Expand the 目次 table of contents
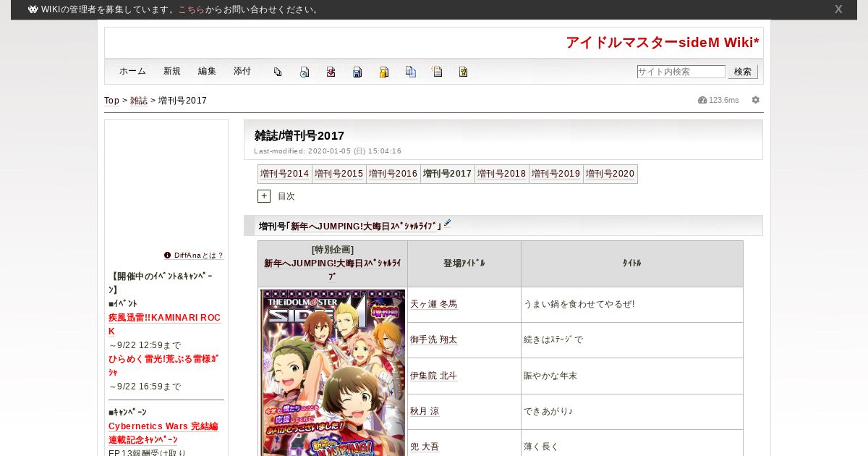The width and height of the screenshot is (868, 456). point(264,196)
